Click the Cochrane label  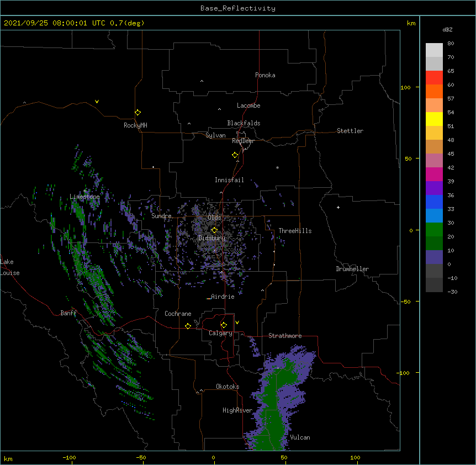178,314
